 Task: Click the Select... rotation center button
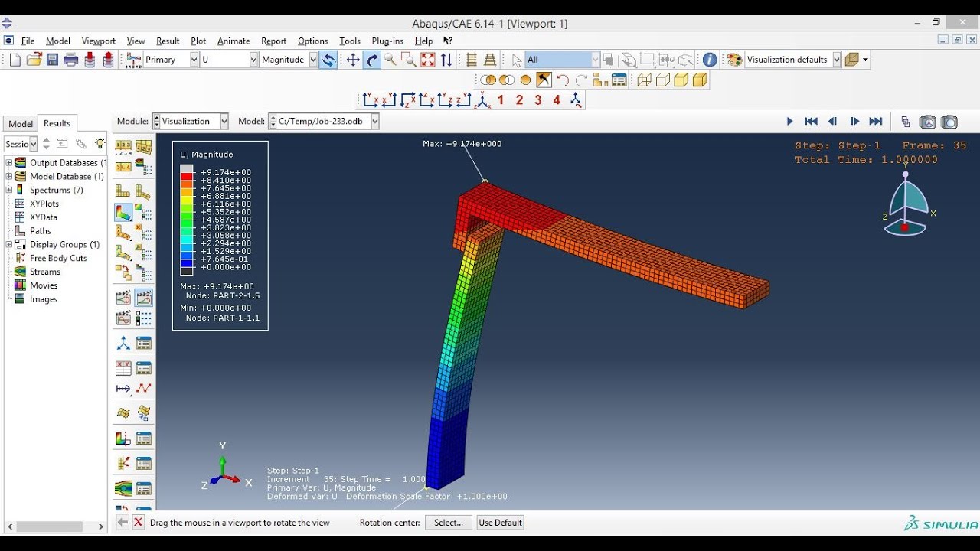[449, 523]
